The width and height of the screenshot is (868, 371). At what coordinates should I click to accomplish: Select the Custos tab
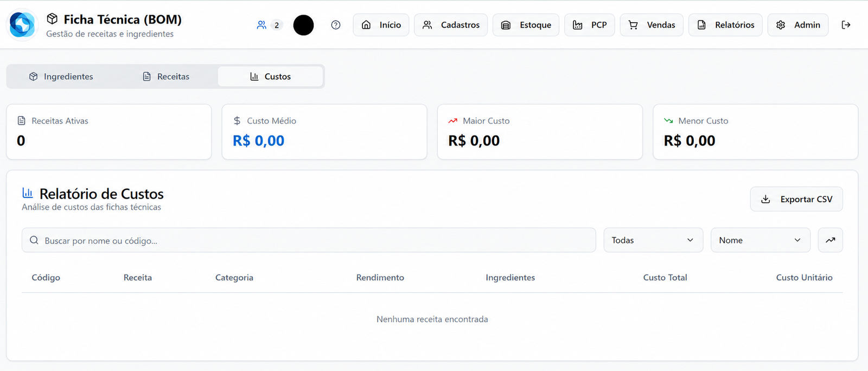pos(270,76)
